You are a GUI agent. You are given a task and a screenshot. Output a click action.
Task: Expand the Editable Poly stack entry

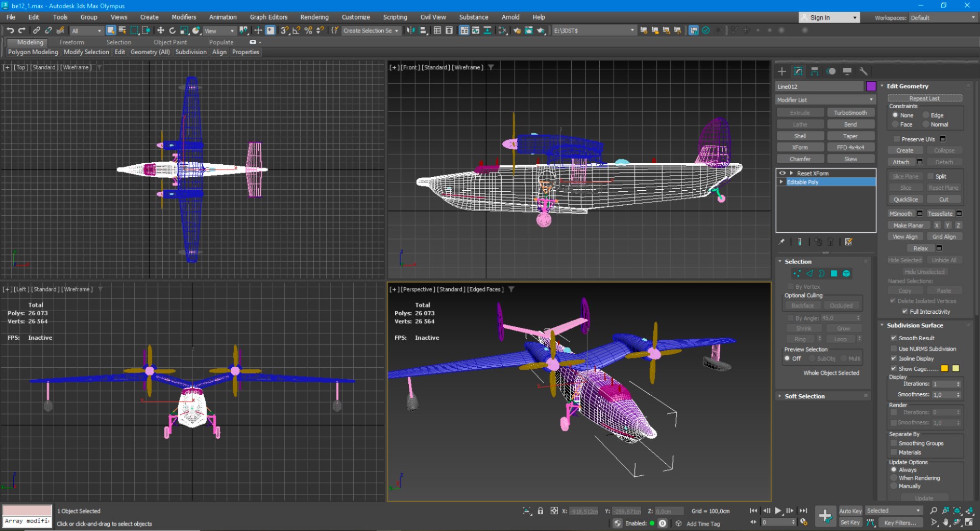pos(781,182)
